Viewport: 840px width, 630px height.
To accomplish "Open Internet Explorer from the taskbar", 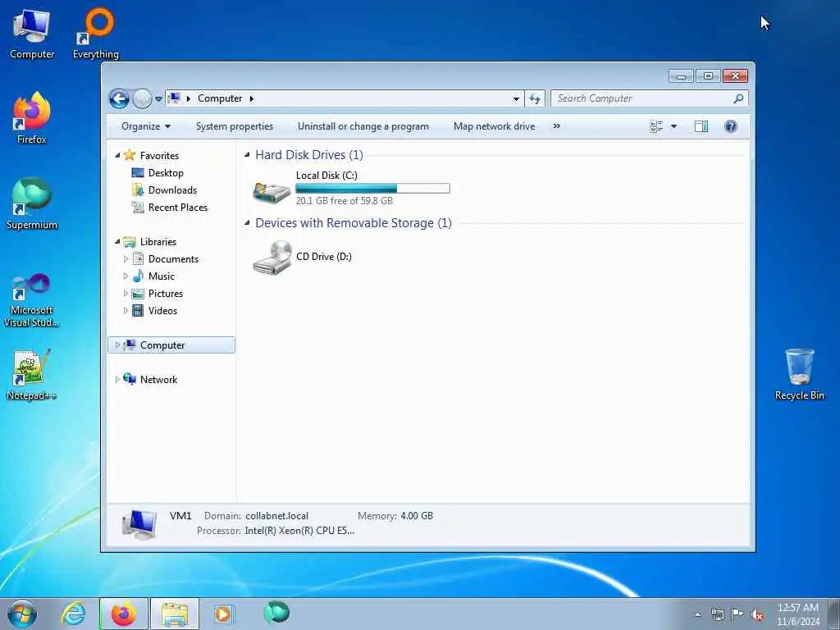I will click(73, 614).
